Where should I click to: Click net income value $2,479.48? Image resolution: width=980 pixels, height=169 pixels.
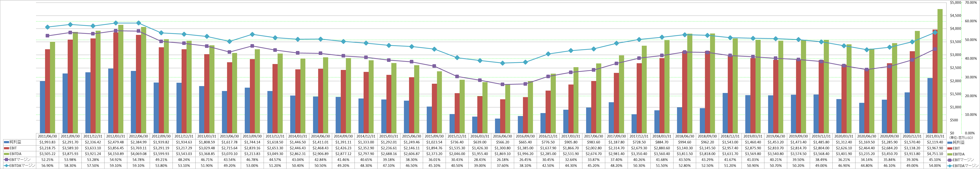(x=116, y=142)
